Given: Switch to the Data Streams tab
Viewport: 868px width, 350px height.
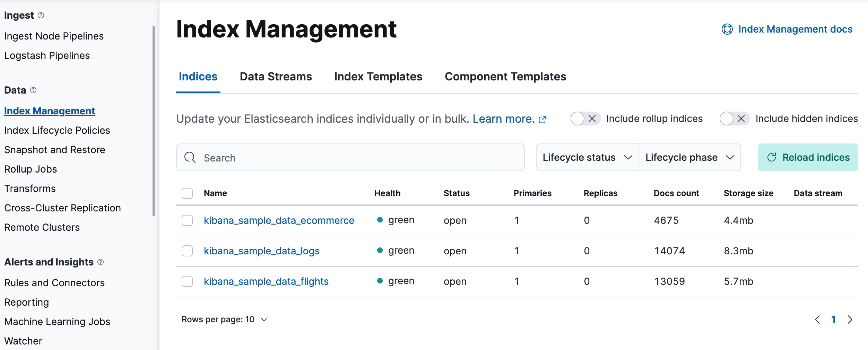Looking at the screenshot, I should click(275, 76).
